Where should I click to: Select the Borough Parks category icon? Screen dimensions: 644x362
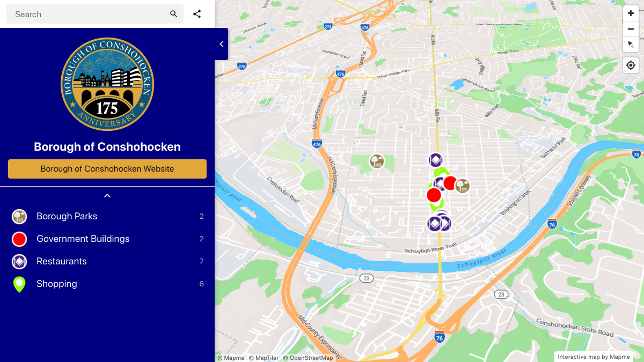coord(19,217)
